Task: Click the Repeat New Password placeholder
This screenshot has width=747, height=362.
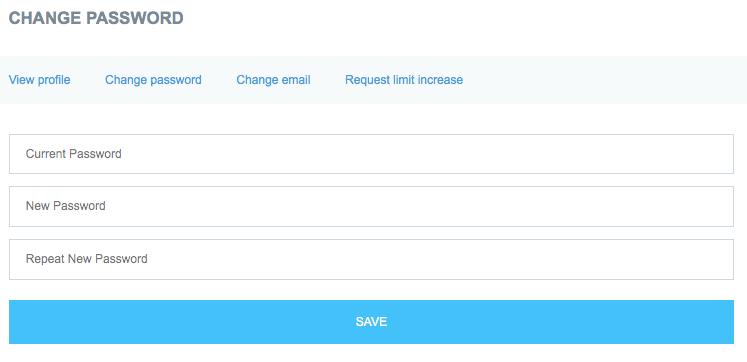Action: coord(87,259)
